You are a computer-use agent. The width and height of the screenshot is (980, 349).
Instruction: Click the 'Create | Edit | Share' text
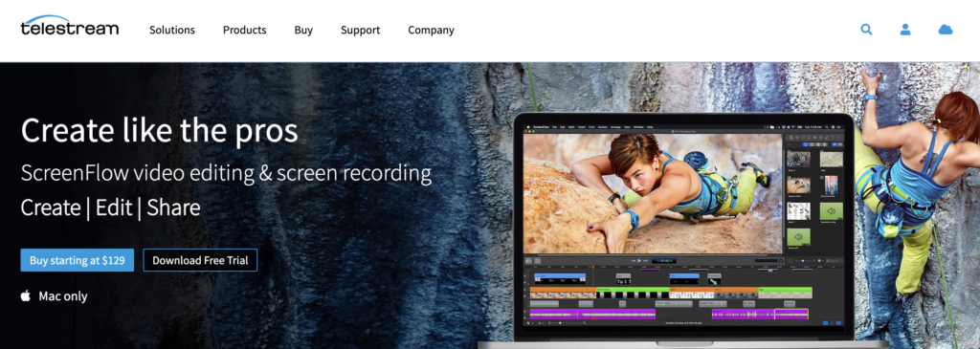(x=111, y=207)
